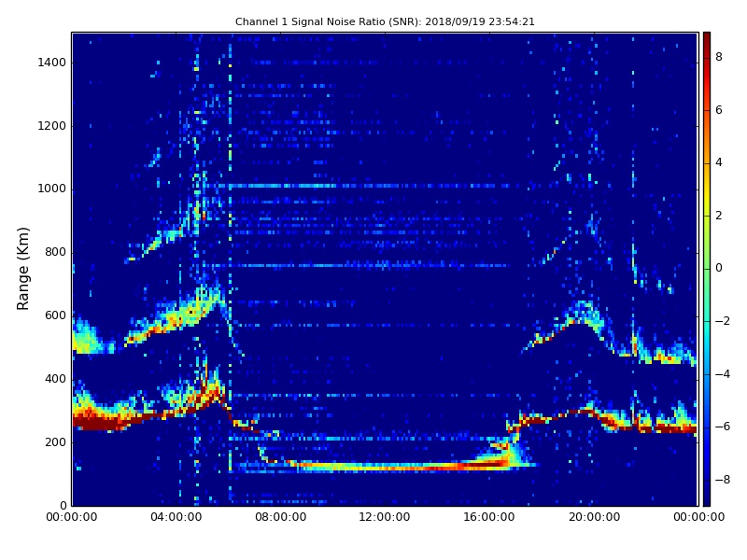
Task: Click the leftmost 00:00:00 time label
Action: [x=72, y=517]
